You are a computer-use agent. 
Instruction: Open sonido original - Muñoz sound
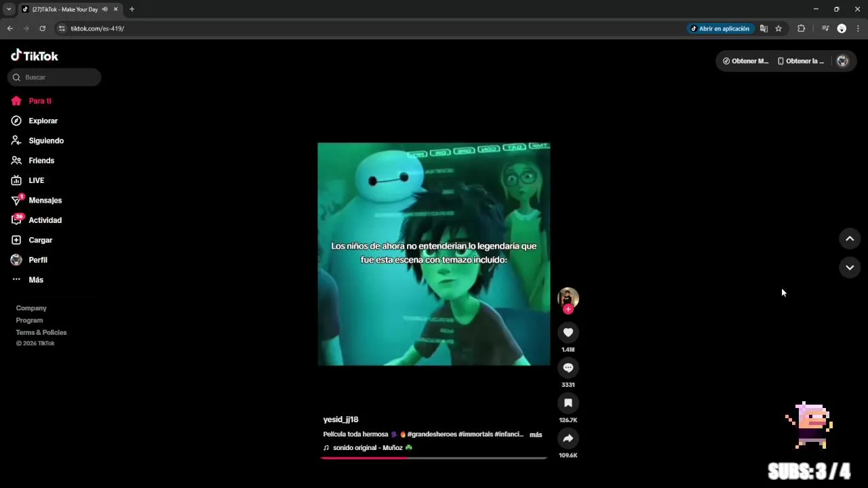[368, 448]
